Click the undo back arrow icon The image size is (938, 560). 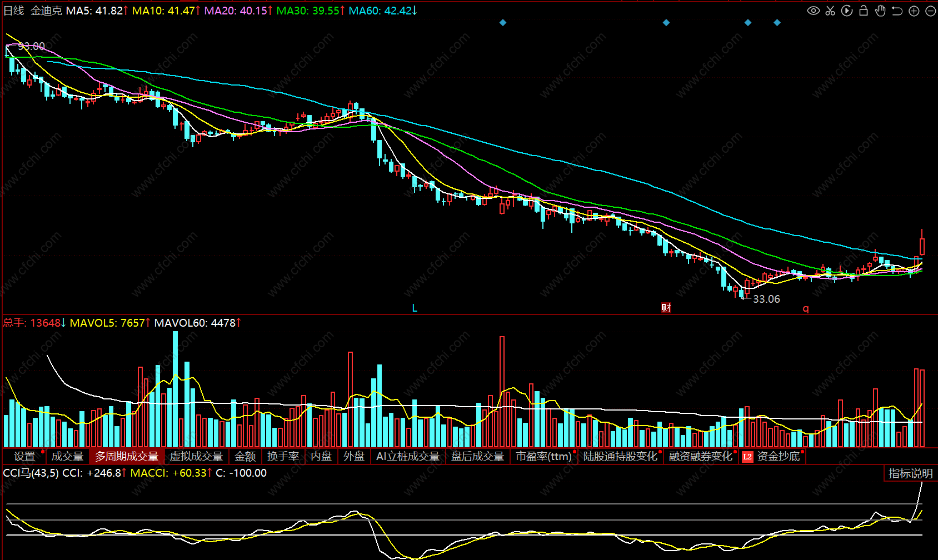897,11
